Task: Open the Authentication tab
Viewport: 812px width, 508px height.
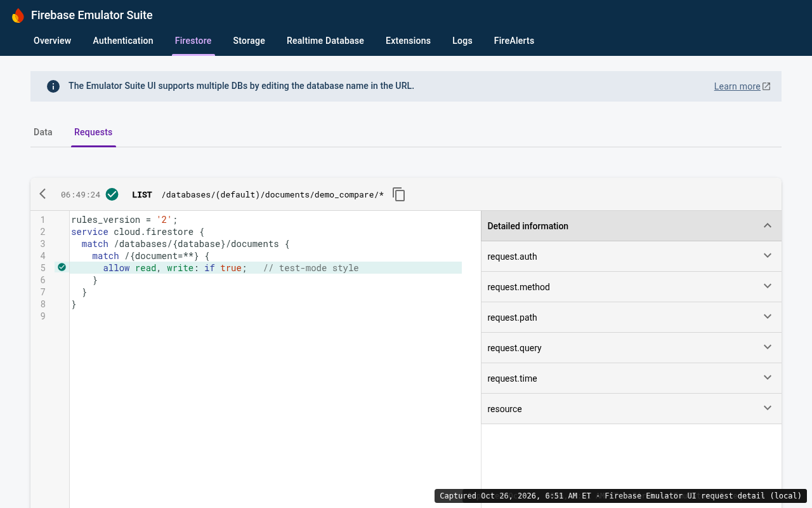Action: click(123, 41)
